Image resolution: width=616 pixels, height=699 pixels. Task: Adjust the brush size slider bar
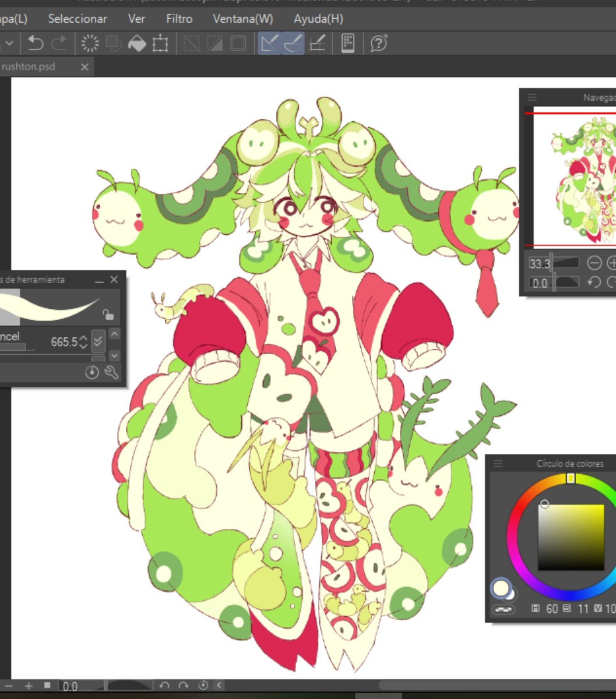click(17, 348)
